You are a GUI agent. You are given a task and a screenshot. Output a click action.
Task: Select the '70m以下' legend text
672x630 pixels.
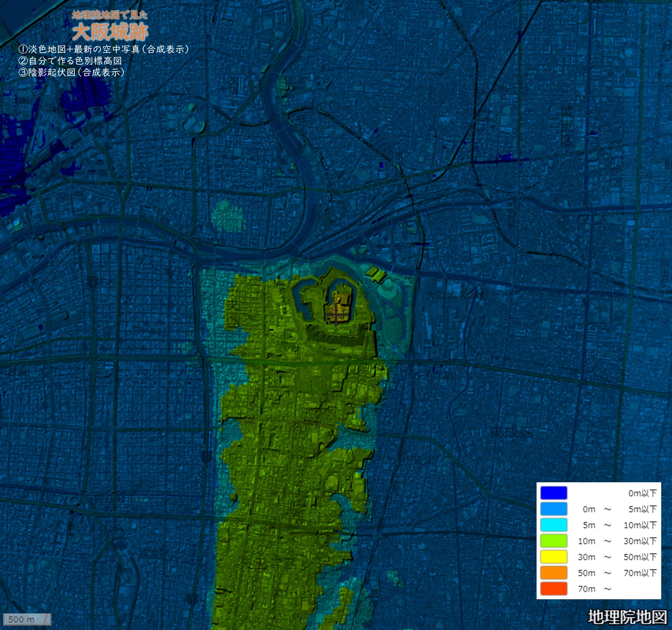640,573
